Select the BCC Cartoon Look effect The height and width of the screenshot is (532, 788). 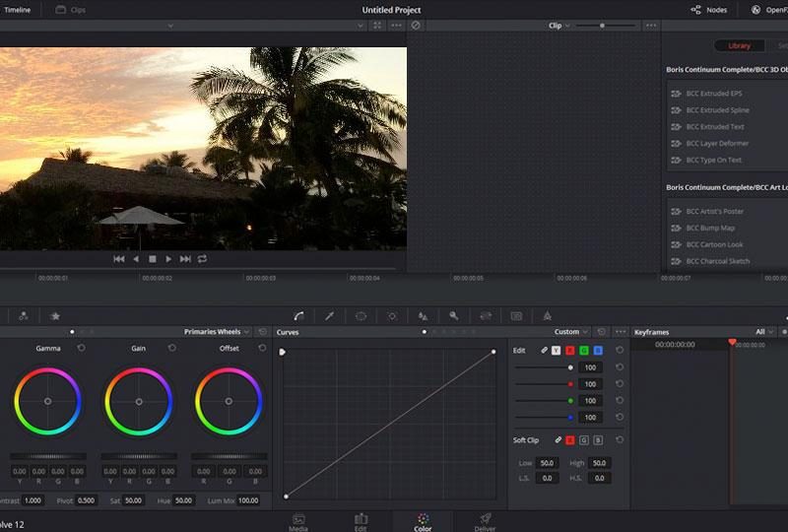coord(714,244)
